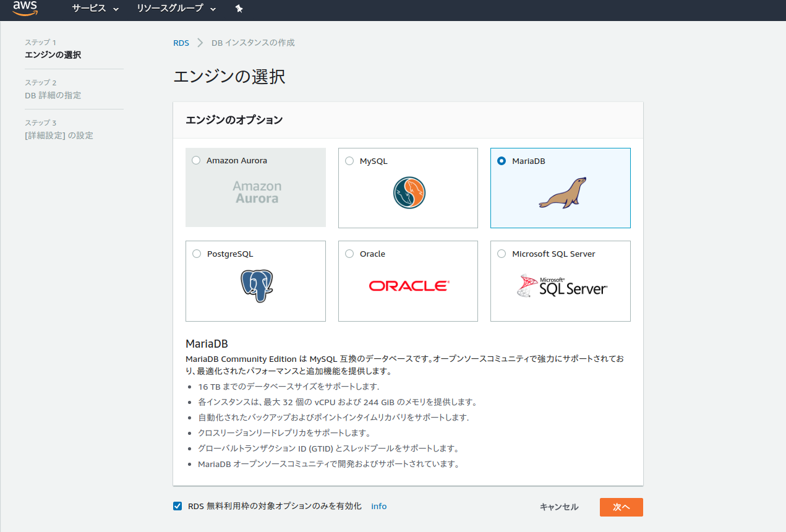Click the MySQL dolphin logo
This screenshot has width=786, height=532.
(x=408, y=192)
